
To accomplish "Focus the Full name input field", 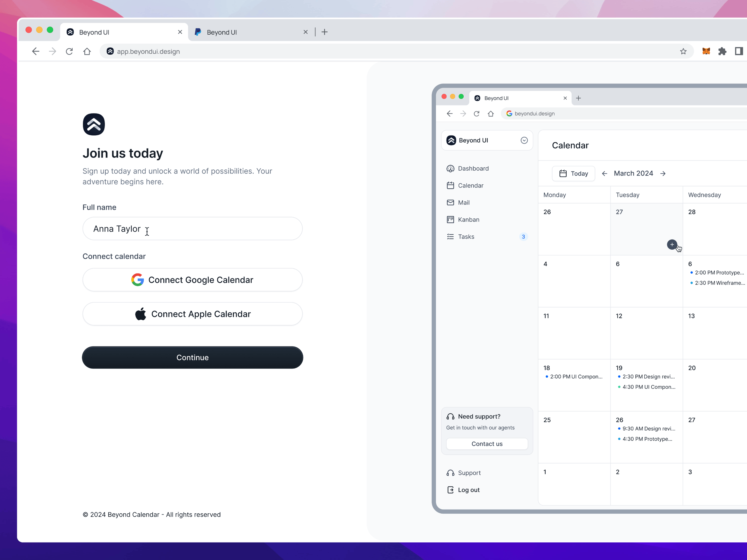I will point(193,229).
